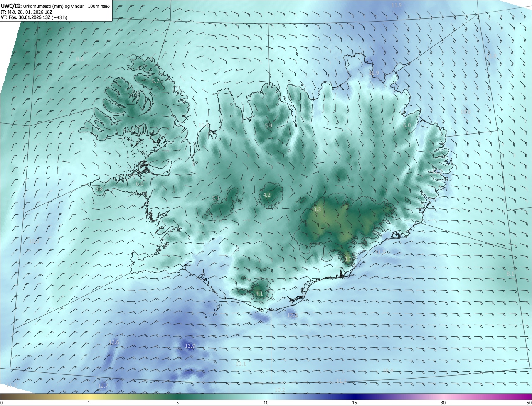The width and height of the screenshot is (532, 406).
Task: Click the 8.1 value off the east coast
Action: pos(510,274)
